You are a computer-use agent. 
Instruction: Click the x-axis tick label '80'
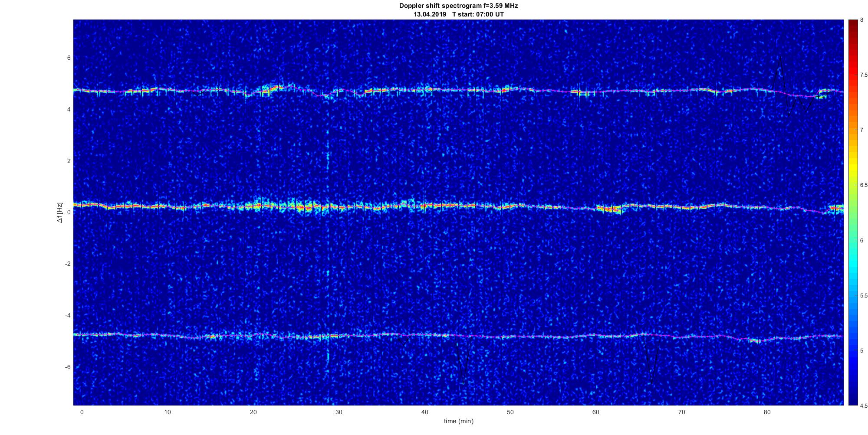(x=767, y=412)
